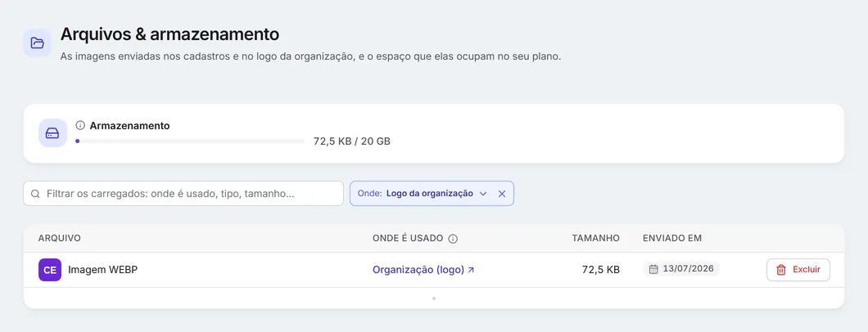Open the info tooltip next to Armazenamento

80,125
